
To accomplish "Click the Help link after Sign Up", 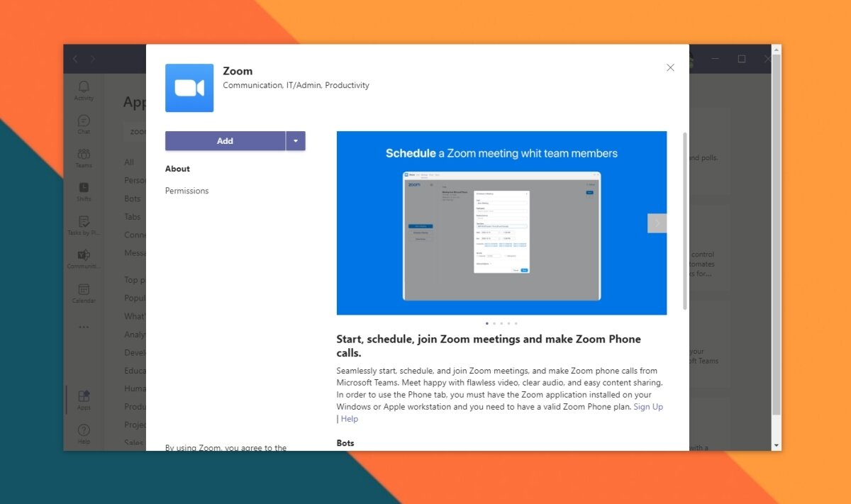I will coord(349,418).
